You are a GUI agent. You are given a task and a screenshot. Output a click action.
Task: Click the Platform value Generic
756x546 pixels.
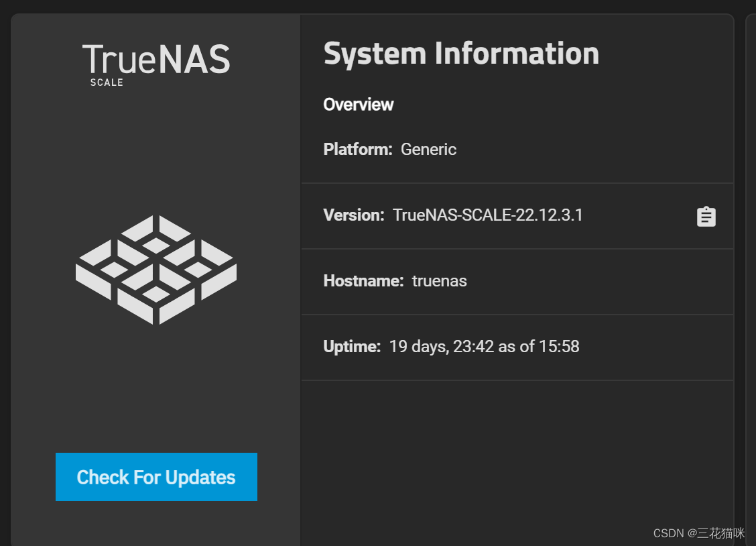point(429,150)
